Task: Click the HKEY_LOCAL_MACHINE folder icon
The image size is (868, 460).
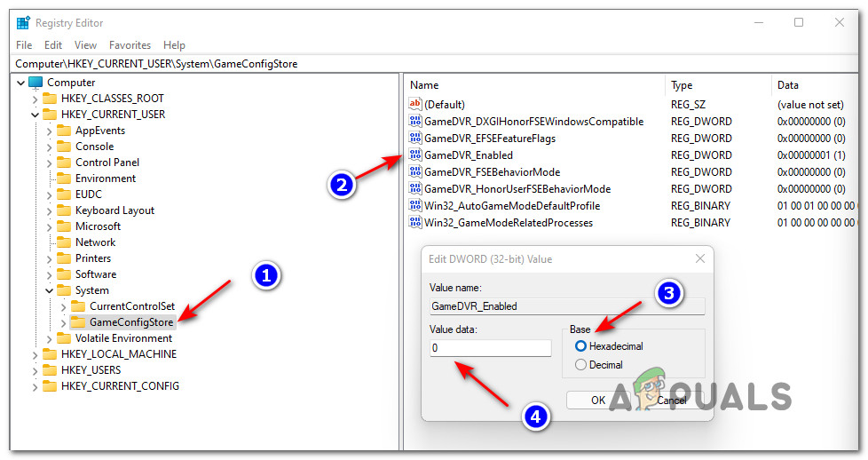Action: pos(50,354)
